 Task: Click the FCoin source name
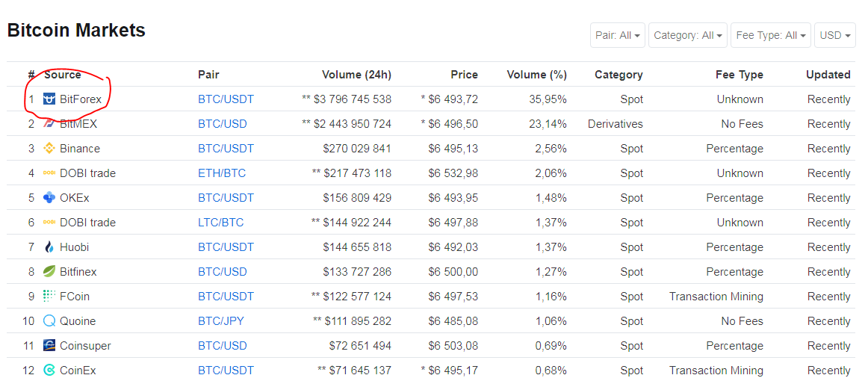pos(75,296)
